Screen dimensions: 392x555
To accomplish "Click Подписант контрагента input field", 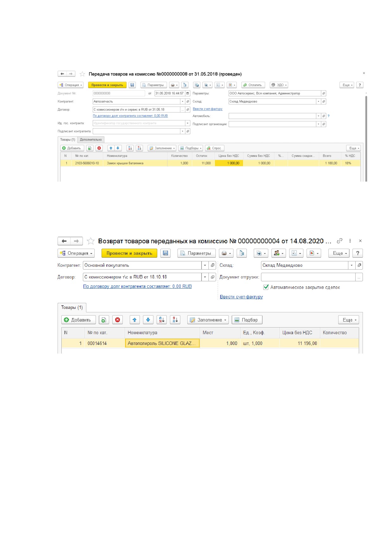I will (x=137, y=131).
